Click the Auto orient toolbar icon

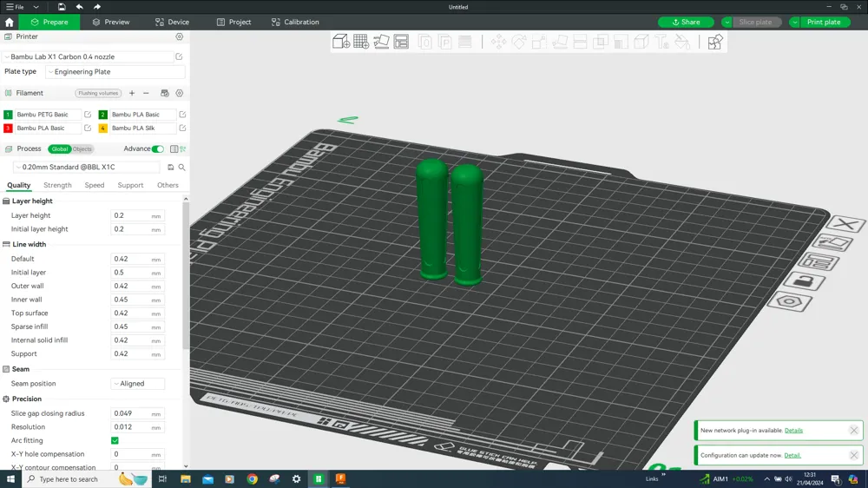coord(381,42)
